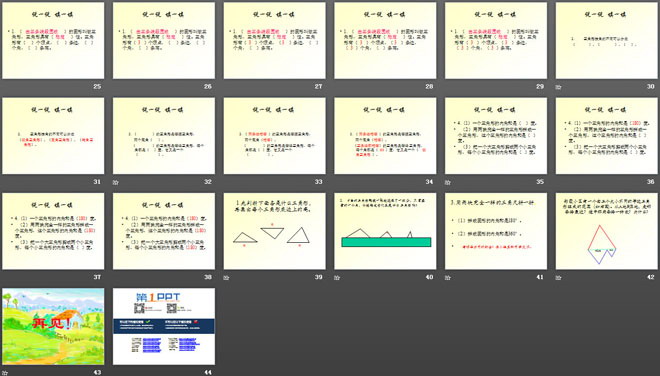Select slide 31 thumbnail

click(x=53, y=136)
